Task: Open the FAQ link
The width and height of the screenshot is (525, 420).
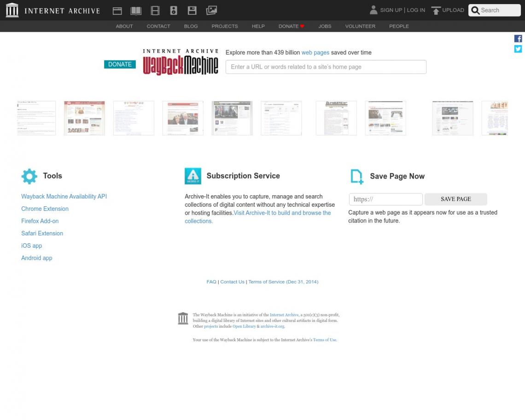Action: coord(211,282)
